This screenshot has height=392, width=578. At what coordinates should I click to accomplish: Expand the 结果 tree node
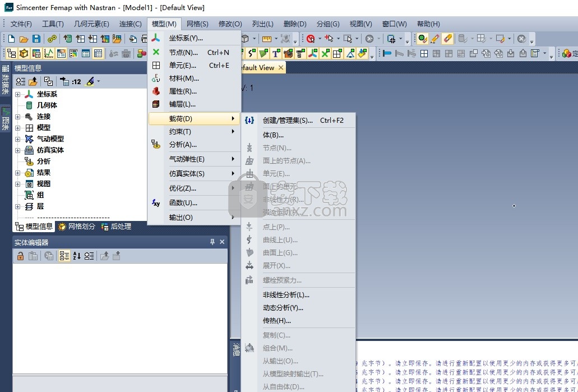pyautogui.click(x=17, y=173)
